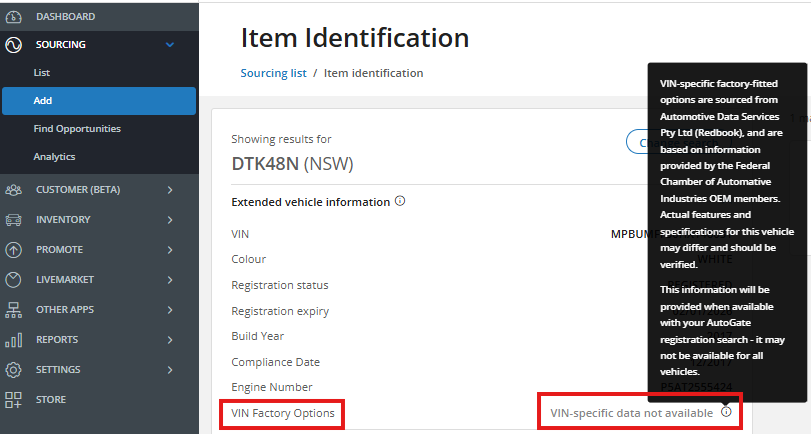Open the List item under Sourcing
The image size is (811, 434).
(x=41, y=73)
